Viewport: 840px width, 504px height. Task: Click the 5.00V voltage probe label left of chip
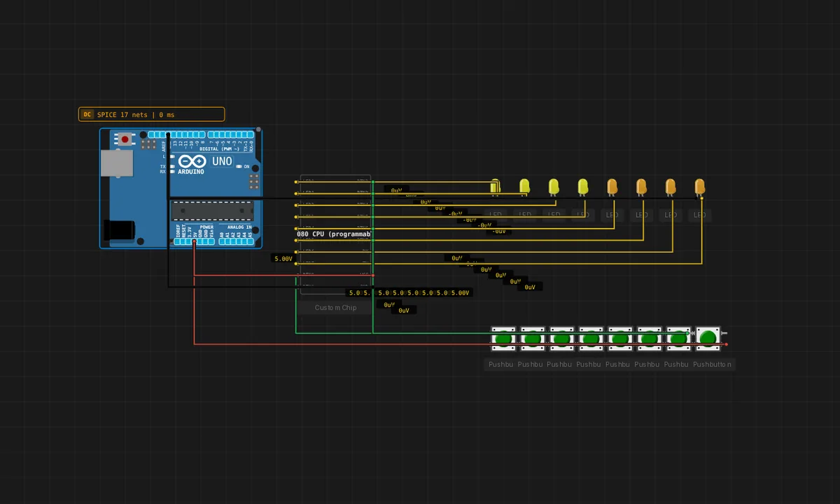(283, 259)
